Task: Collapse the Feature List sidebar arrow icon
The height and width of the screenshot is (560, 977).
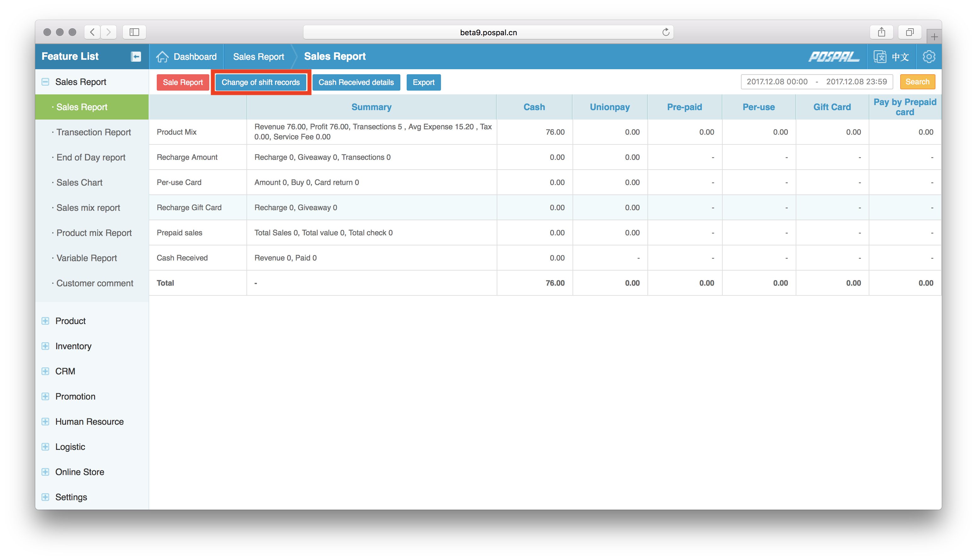Action: [x=136, y=57]
